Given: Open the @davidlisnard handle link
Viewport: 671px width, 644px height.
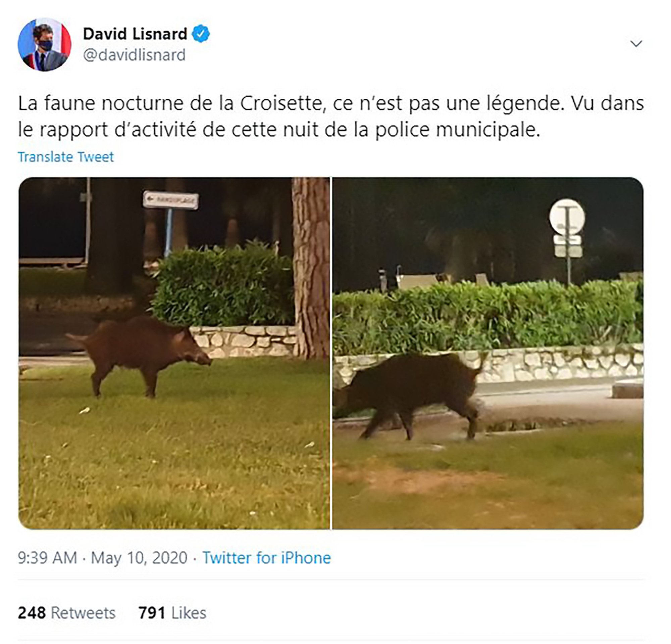Looking at the screenshot, I should click(134, 55).
